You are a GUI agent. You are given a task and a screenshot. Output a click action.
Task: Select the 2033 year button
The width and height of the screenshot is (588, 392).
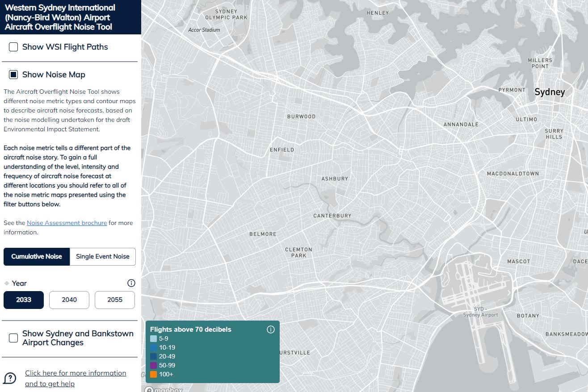coord(24,300)
